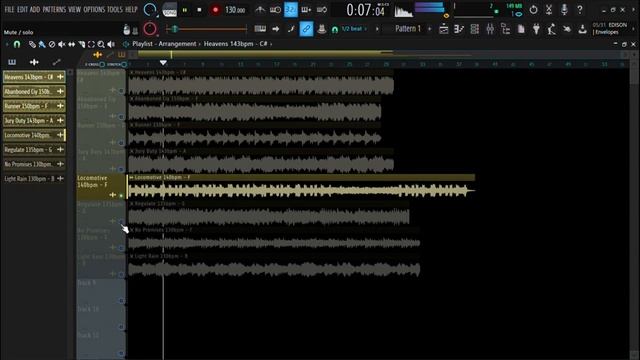Select the playlist paint brush tool
Image resolution: width=640 pixels, height=360 pixels.
tap(42, 44)
